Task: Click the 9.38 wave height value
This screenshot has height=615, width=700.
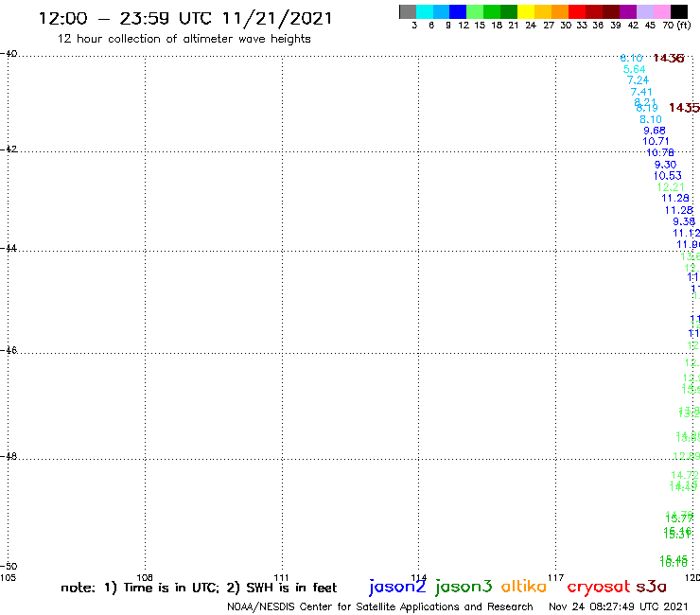Action: click(684, 221)
